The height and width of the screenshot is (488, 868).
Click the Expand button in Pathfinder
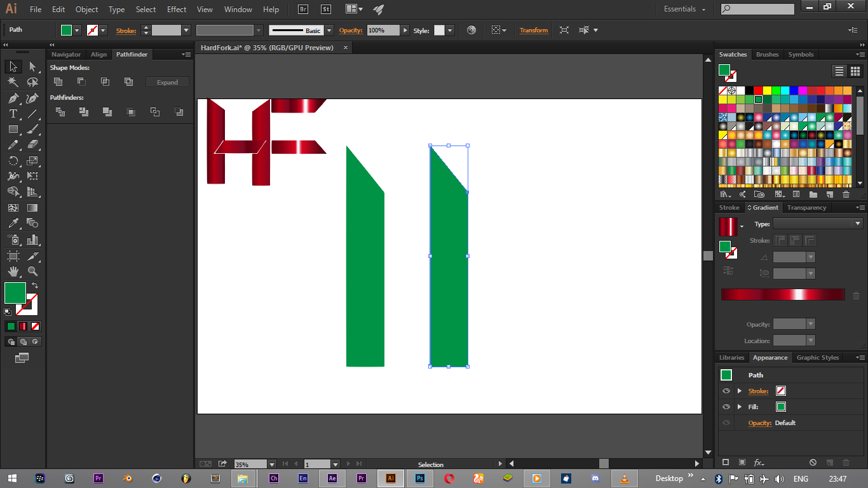pyautogui.click(x=167, y=82)
